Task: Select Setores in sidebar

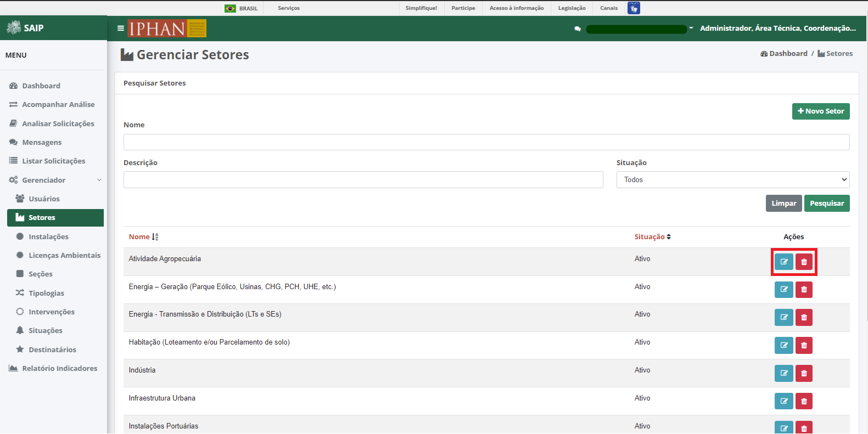Action: click(x=55, y=217)
